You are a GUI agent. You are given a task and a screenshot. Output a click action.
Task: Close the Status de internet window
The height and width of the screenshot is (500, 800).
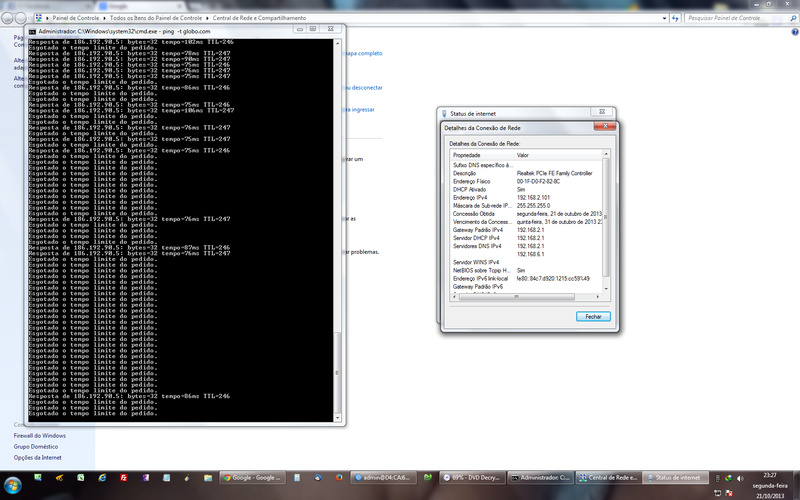click(x=602, y=112)
